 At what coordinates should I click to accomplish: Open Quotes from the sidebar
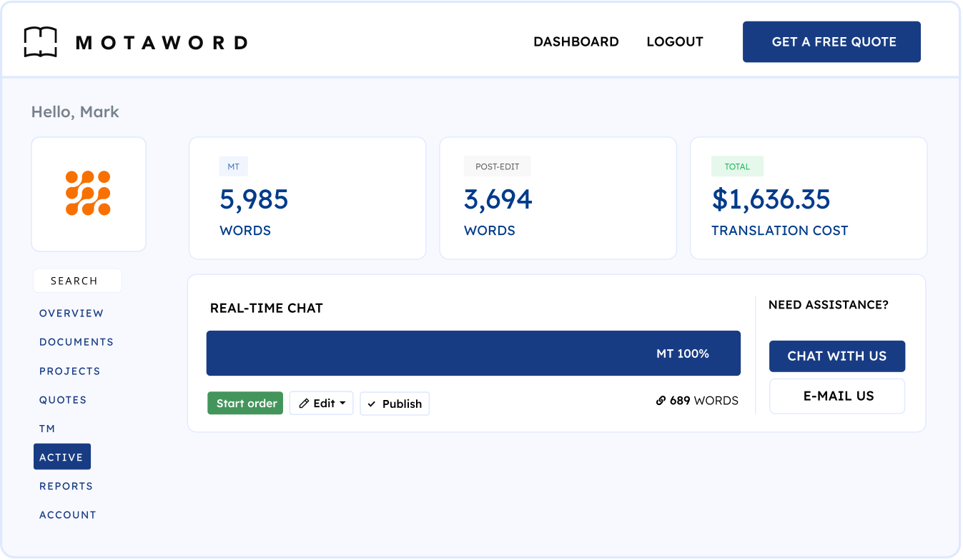click(63, 399)
